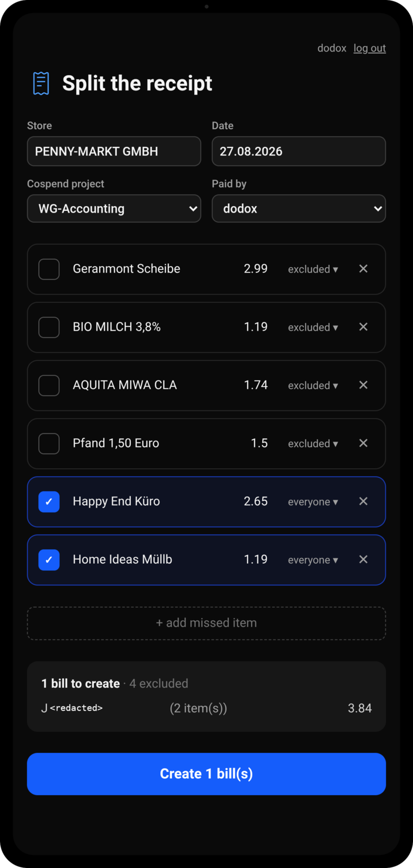Screen dimensions: 413x868
Task: Click the Create 1 bill(s) button
Action: coord(206,774)
